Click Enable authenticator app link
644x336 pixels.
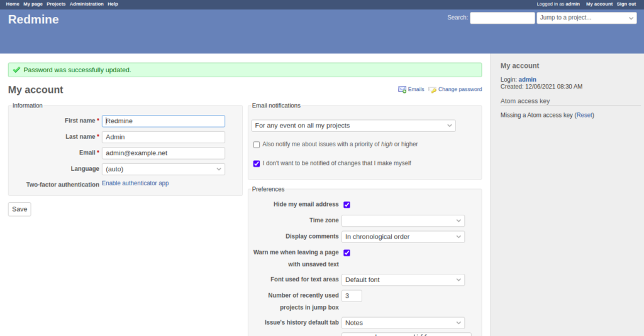[135, 183]
